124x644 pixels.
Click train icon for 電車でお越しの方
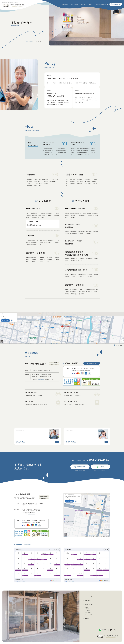pos(58,402)
